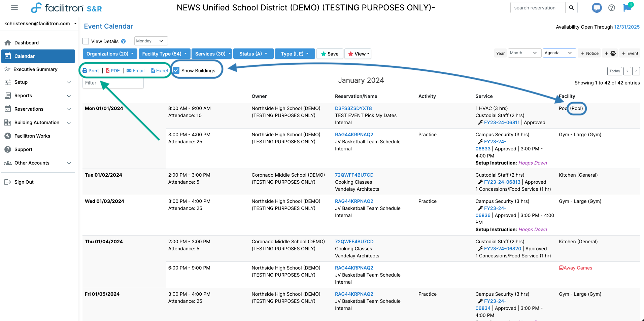Click the Facilitron Works wrench icon
644x321 pixels.
pos(8,136)
